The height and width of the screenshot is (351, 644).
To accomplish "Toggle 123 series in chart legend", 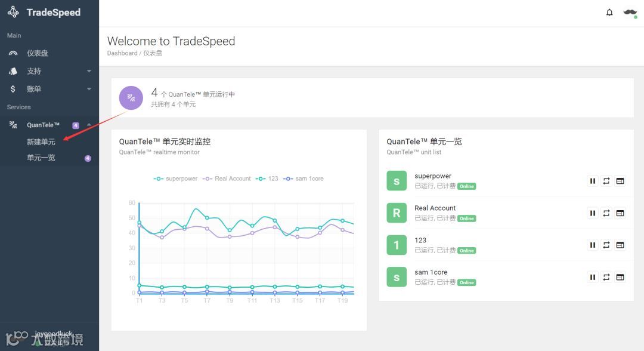I will (x=267, y=178).
